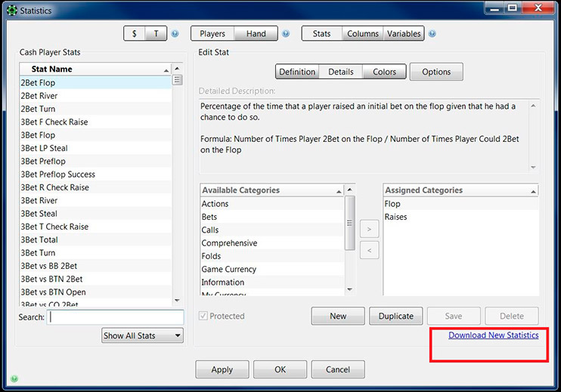
Task: Click in the Search input field
Action: (x=115, y=317)
